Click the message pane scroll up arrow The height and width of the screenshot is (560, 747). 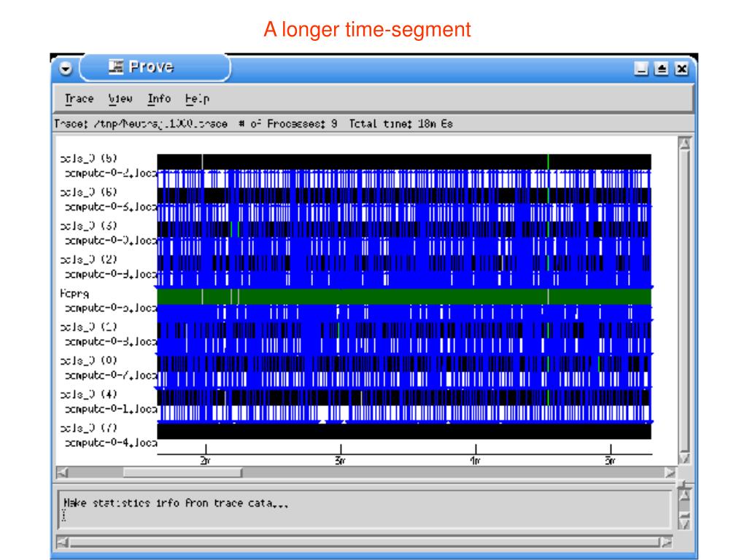(684, 495)
